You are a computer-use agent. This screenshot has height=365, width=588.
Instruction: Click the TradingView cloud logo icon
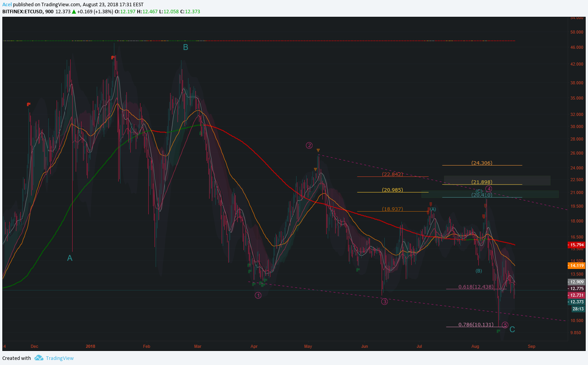39,358
